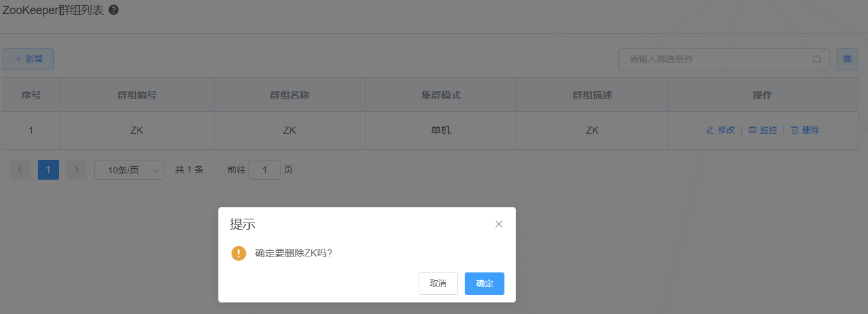This screenshot has width=868, height=314.
Task: Go to the previous page arrow
Action: pyautogui.click(x=20, y=169)
